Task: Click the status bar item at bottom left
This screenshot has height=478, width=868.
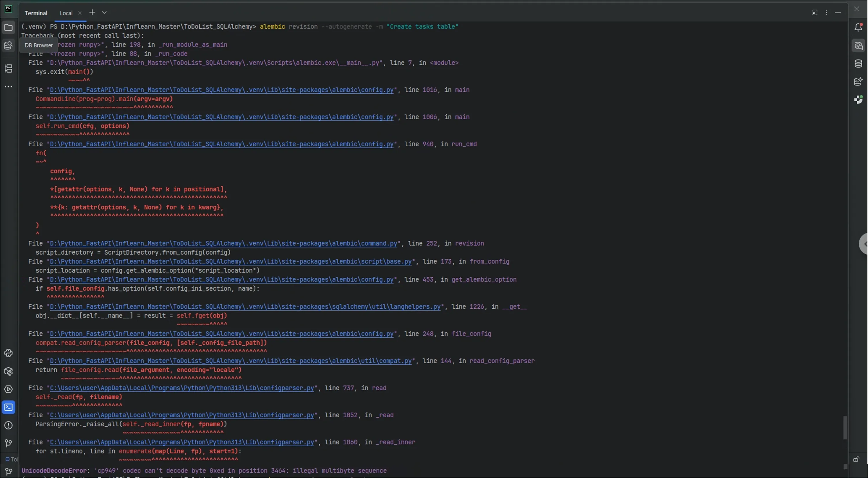Action: pyautogui.click(x=12, y=460)
